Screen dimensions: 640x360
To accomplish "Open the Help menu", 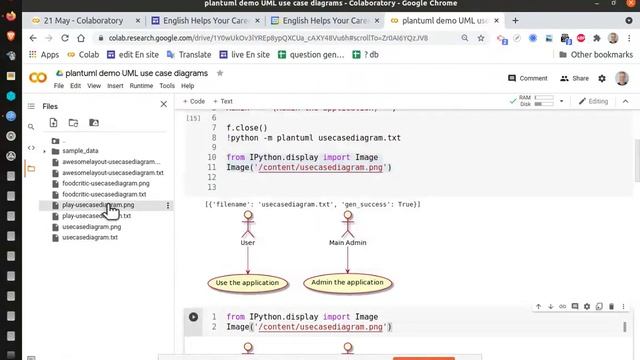I will pos(187,86).
